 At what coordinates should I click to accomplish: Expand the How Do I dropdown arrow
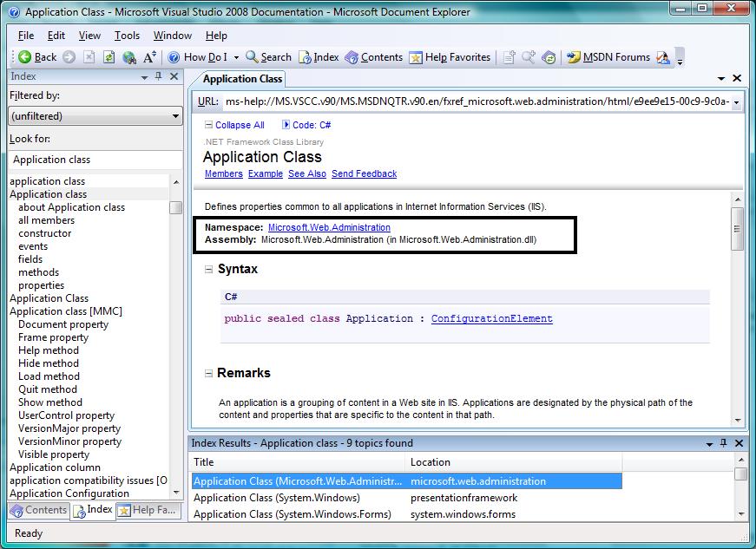tap(236, 57)
